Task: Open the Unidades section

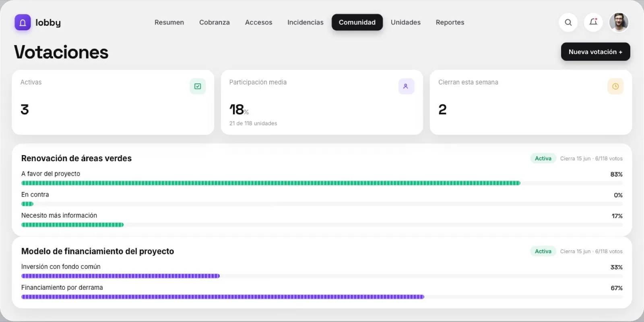Action: pyautogui.click(x=405, y=23)
